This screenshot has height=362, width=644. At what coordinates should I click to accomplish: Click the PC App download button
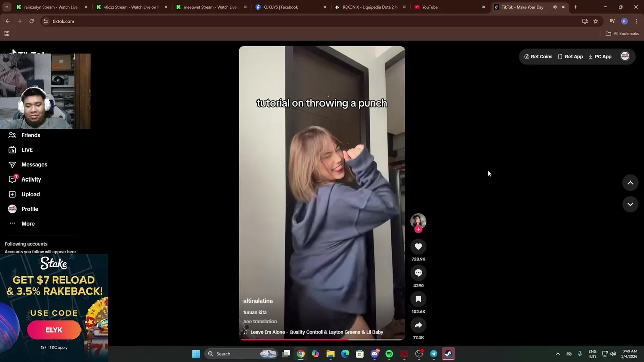(x=600, y=57)
